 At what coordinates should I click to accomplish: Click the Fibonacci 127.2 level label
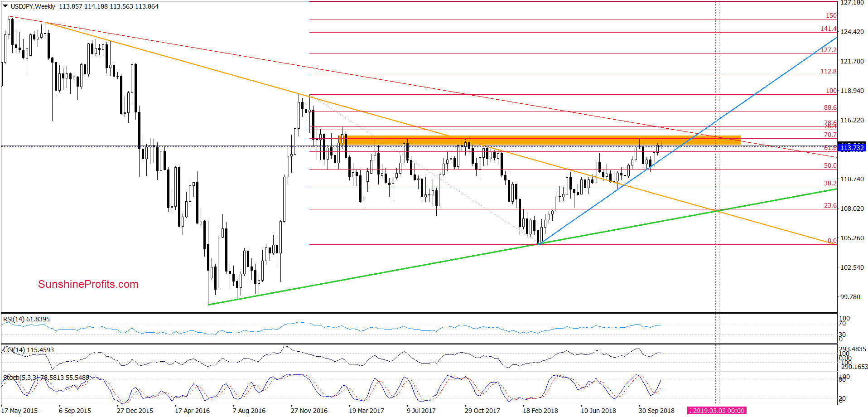[x=829, y=50]
